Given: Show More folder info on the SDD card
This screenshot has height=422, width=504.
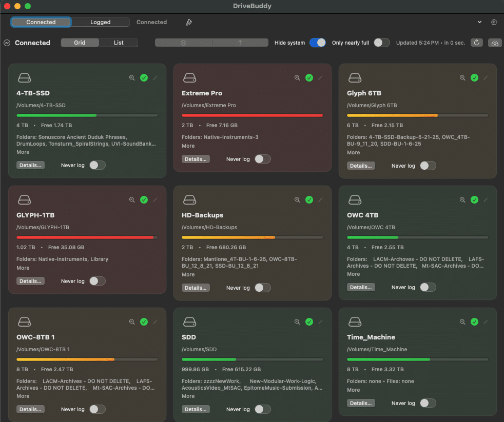Looking at the screenshot, I should pyautogui.click(x=187, y=396).
